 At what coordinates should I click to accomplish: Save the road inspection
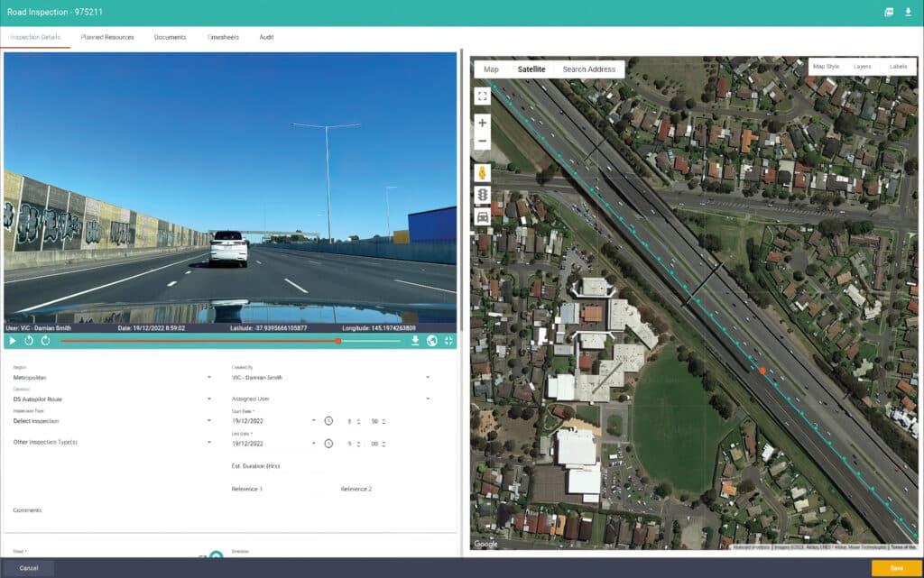[x=896, y=568]
